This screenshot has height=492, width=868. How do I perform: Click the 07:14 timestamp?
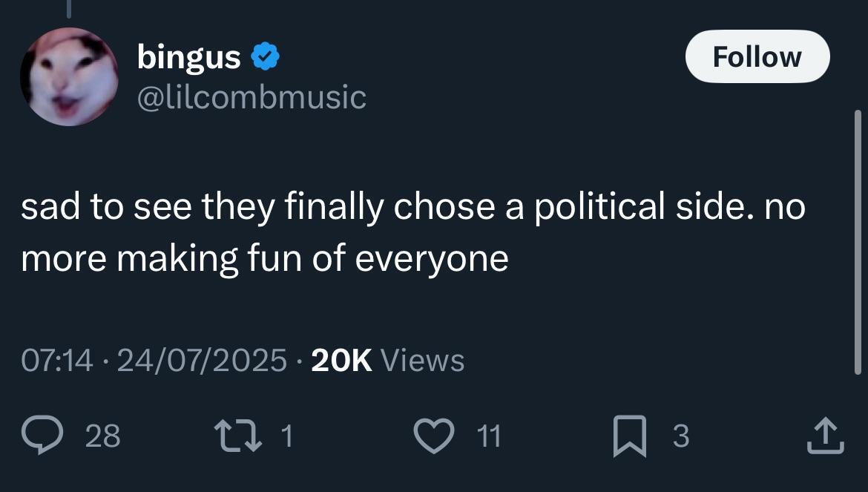pos(58,361)
